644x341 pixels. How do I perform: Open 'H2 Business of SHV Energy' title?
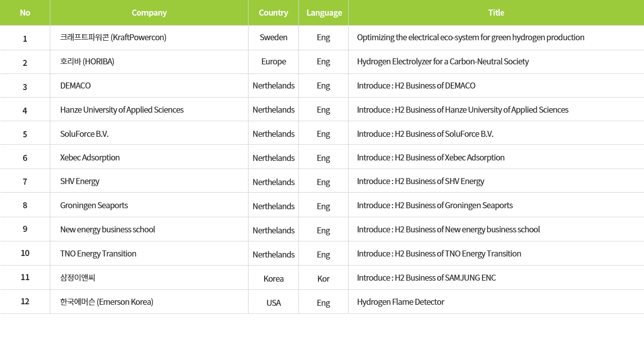[421, 181]
